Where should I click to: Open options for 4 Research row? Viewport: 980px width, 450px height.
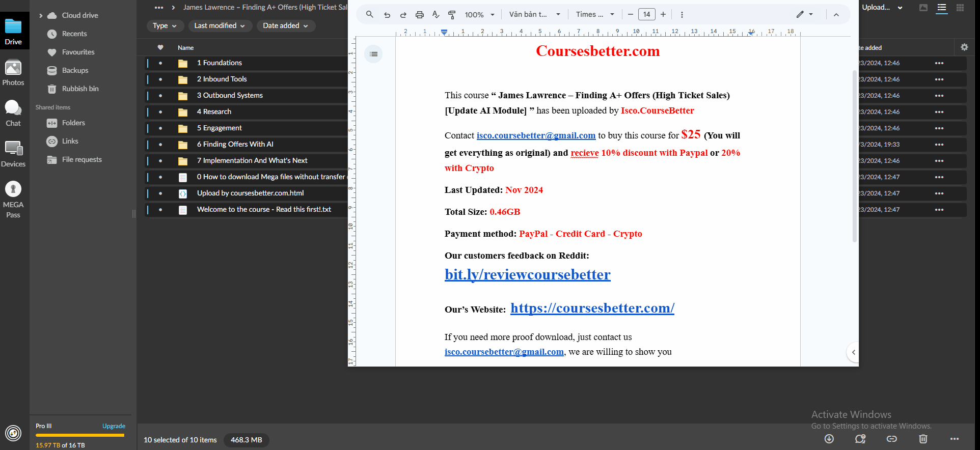[x=939, y=112]
